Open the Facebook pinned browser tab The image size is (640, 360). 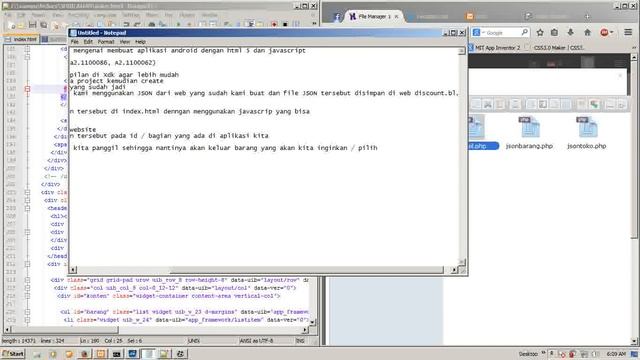(x=337, y=17)
